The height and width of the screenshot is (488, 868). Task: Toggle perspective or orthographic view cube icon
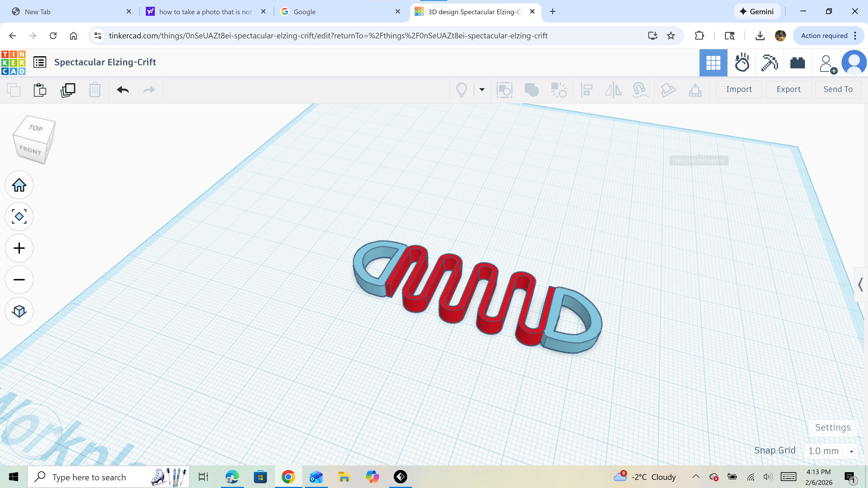(x=19, y=311)
